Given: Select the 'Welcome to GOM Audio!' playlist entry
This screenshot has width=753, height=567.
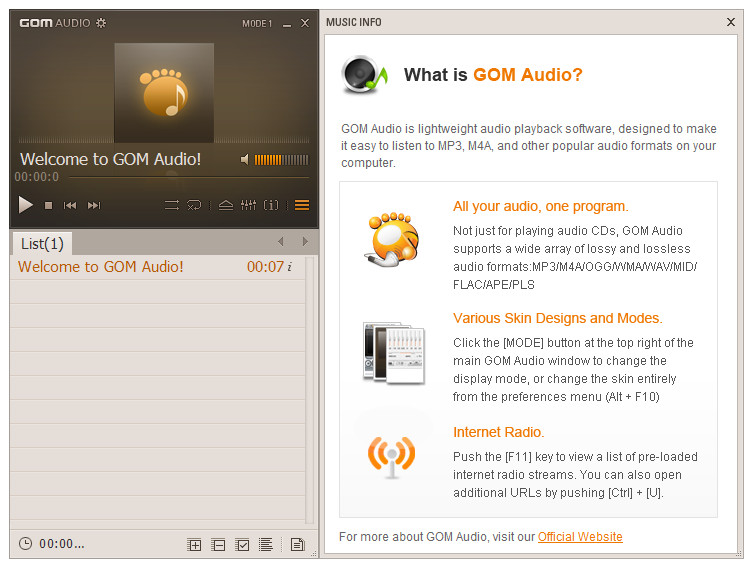Looking at the screenshot, I should coord(158,267).
